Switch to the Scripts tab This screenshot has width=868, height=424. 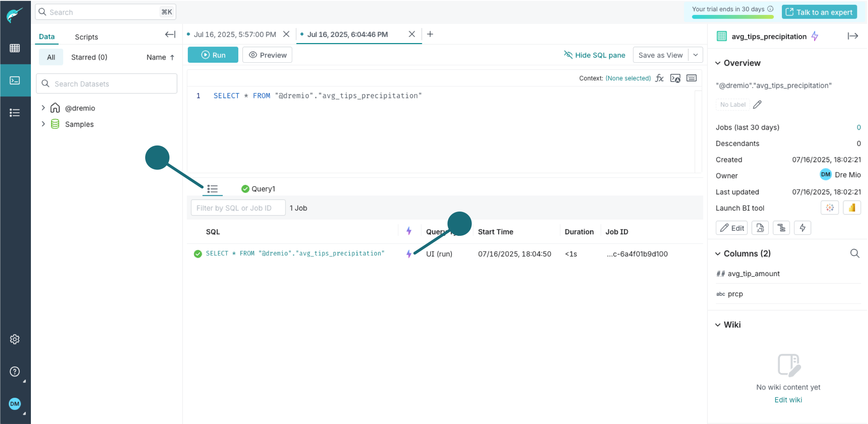[86, 37]
